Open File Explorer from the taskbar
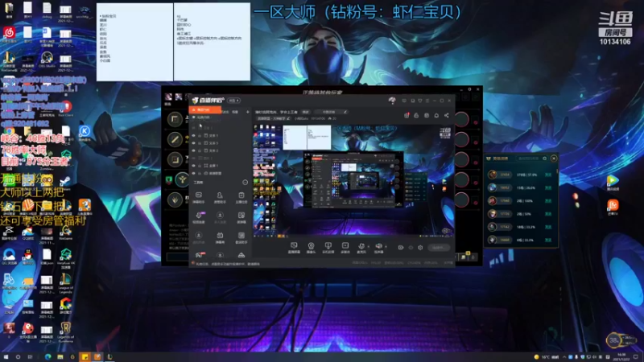 (60, 357)
